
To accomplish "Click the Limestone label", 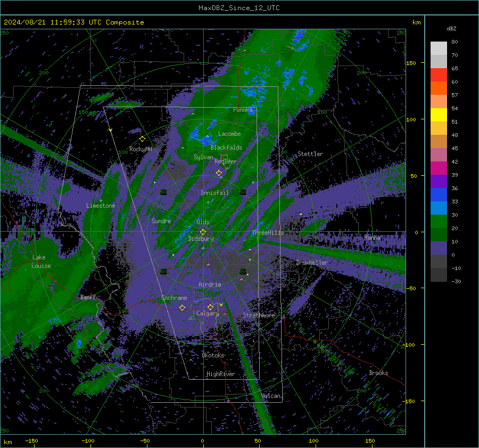I will pyautogui.click(x=101, y=206).
